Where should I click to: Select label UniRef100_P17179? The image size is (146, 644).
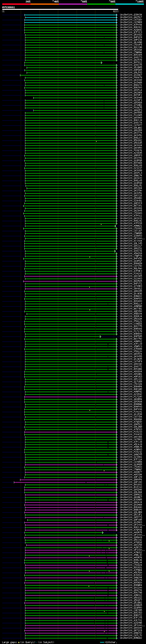coord(131,331)
